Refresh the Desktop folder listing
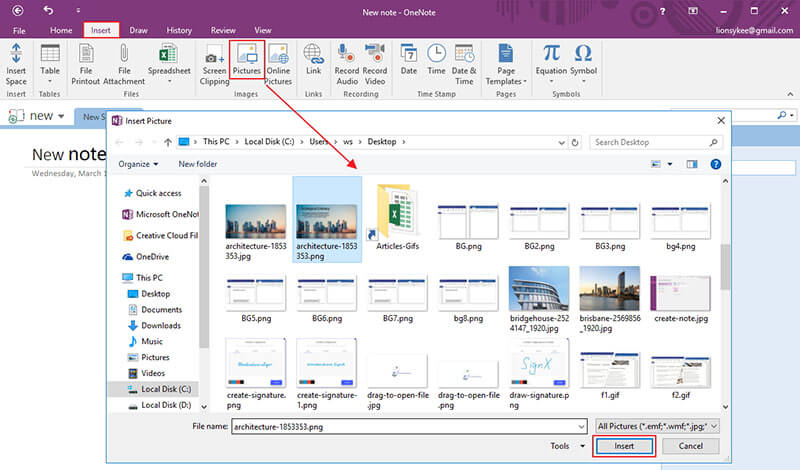 pyautogui.click(x=575, y=142)
